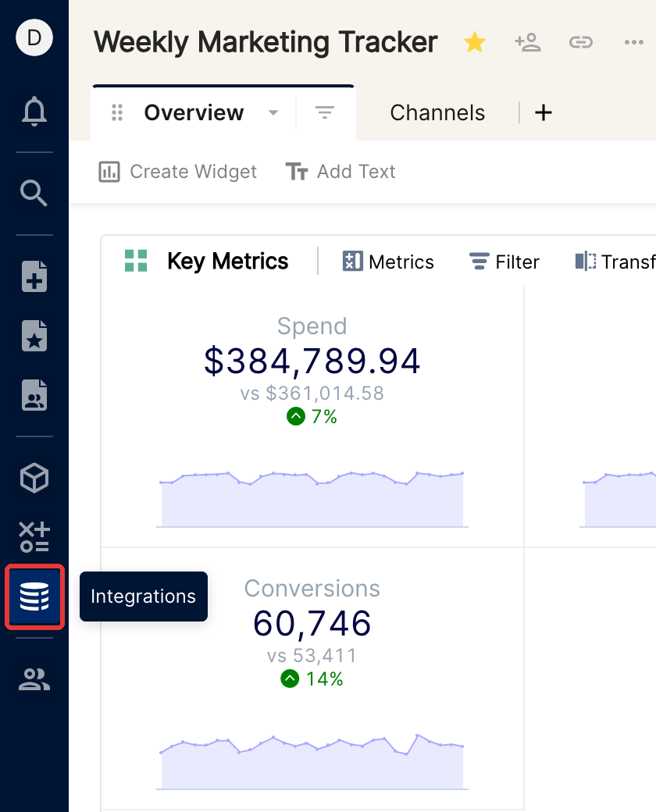Open Integrations database icon

pos(34,597)
